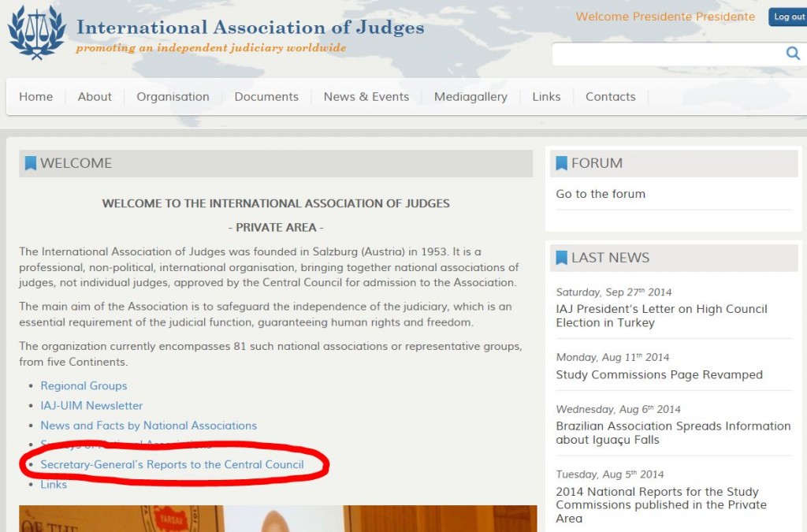Click the paragraph about founding in Salzburg in 1953
Screen dimensions: 807x532
coord(270,267)
